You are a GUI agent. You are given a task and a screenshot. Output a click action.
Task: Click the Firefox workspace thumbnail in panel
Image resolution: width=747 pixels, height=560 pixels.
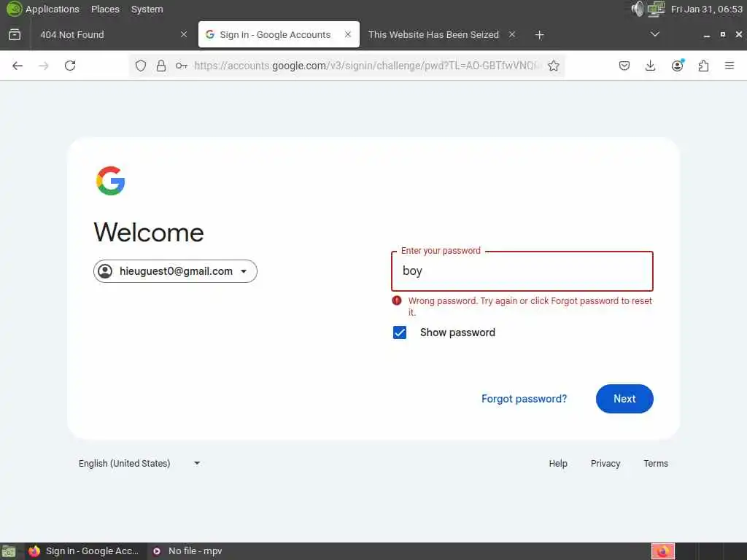point(662,551)
